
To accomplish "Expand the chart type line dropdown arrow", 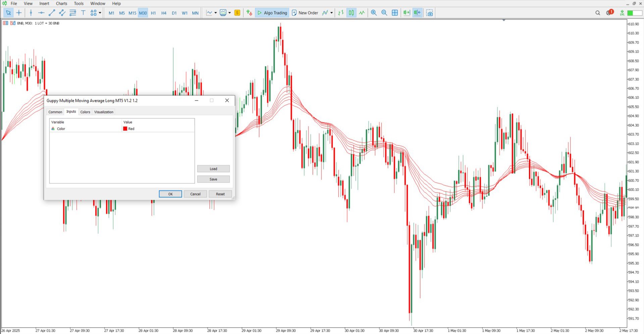I will [x=215, y=13].
